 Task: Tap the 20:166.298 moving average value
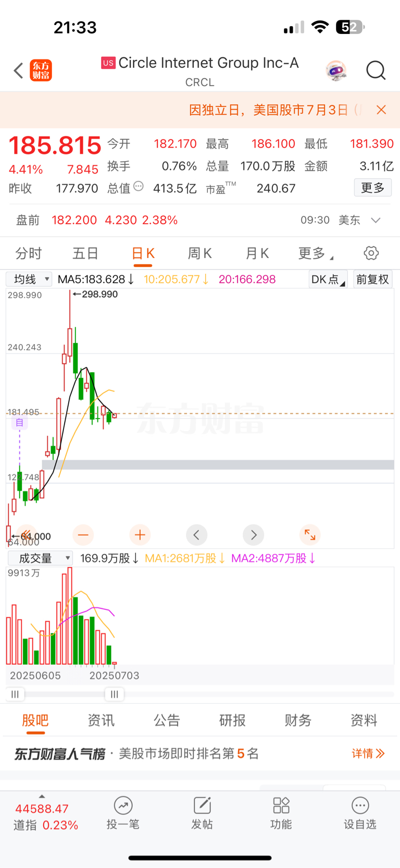247,279
